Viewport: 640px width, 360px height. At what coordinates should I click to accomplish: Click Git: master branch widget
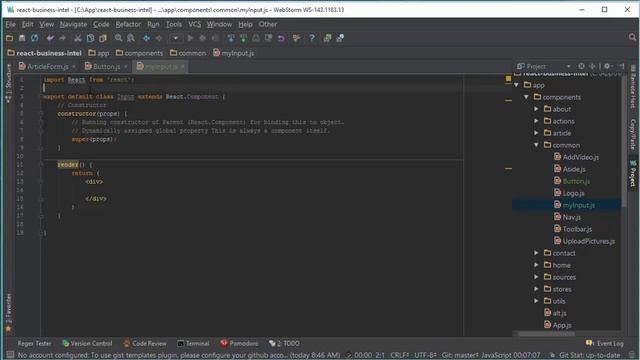pos(460,355)
